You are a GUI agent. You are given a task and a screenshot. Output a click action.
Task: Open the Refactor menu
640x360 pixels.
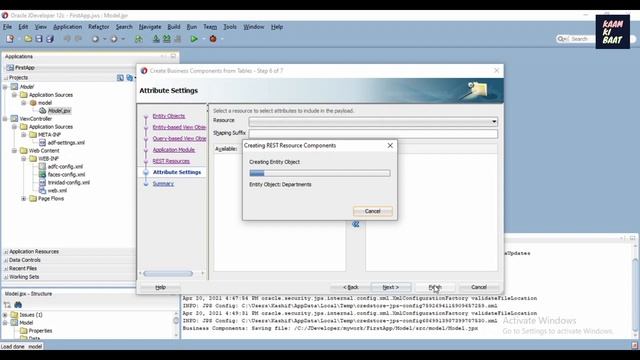tap(99, 27)
